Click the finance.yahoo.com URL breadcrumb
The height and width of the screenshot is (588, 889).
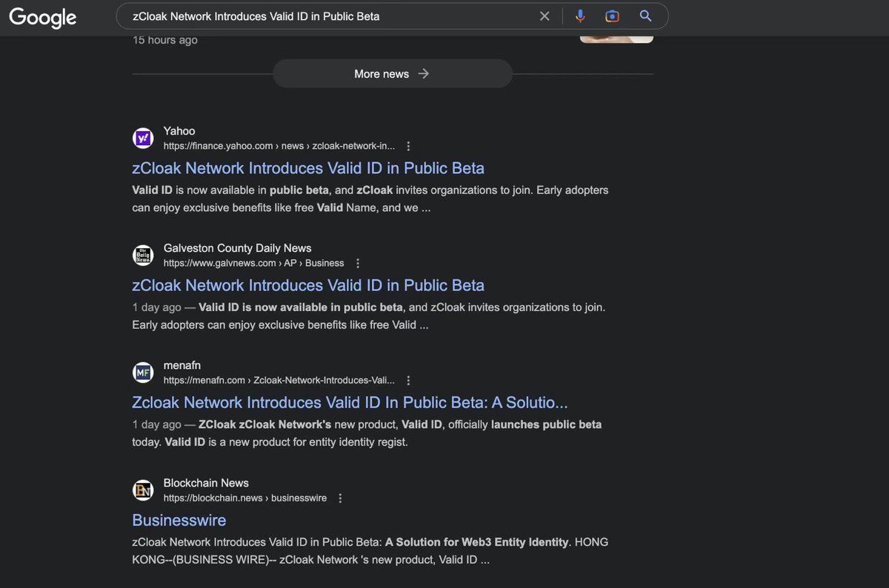point(279,146)
